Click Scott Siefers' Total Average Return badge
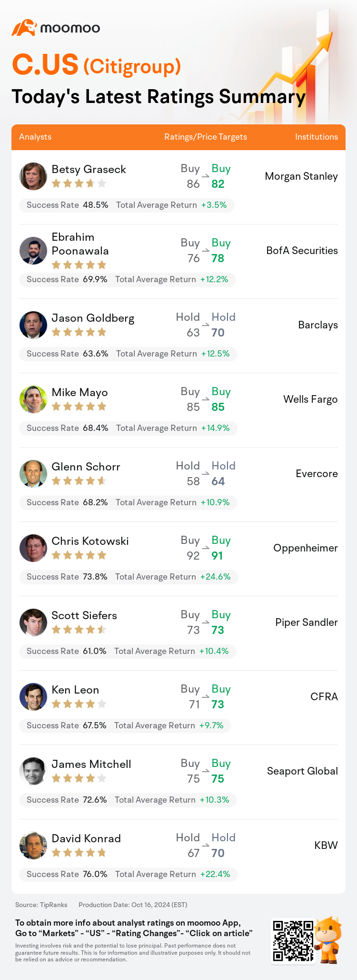 pos(171,651)
